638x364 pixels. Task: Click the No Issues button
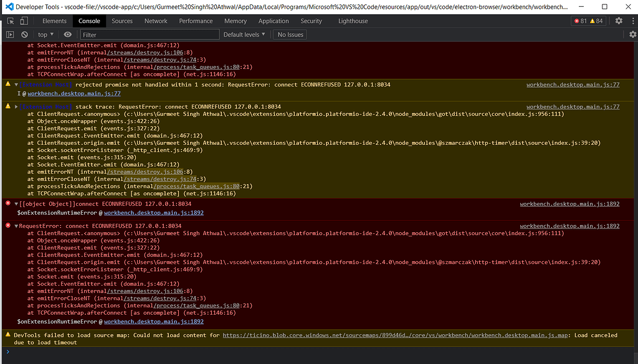click(x=290, y=35)
